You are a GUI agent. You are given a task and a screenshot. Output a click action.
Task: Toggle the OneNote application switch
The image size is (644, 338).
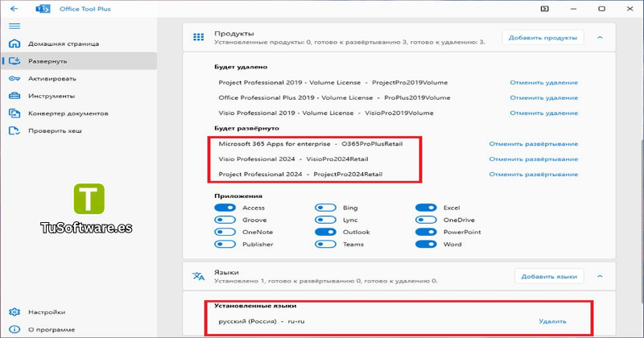pos(225,232)
